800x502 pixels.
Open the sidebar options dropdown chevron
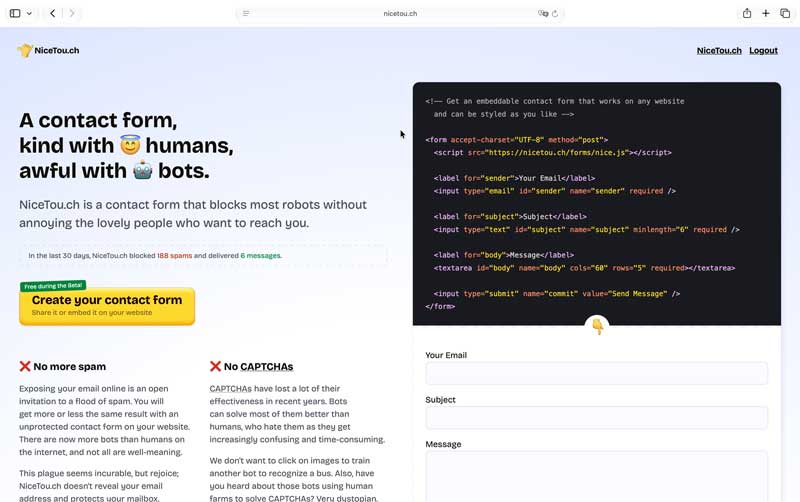[29, 13]
